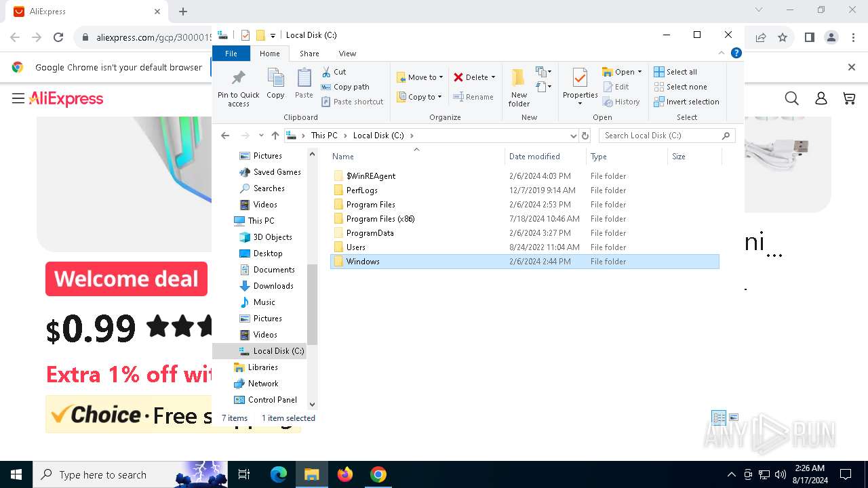
Task: Refresh the Local Disk (C:) view
Action: pos(587,136)
